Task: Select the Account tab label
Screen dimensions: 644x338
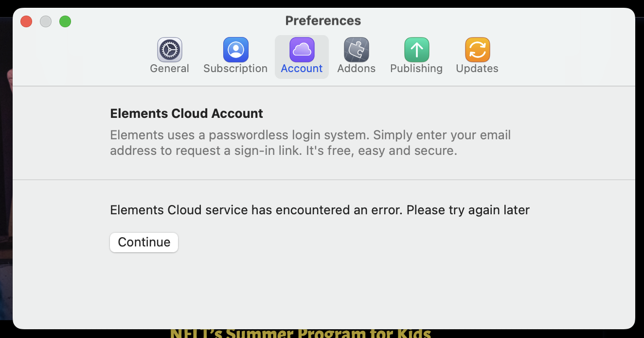Action: pyautogui.click(x=302, y=69)
